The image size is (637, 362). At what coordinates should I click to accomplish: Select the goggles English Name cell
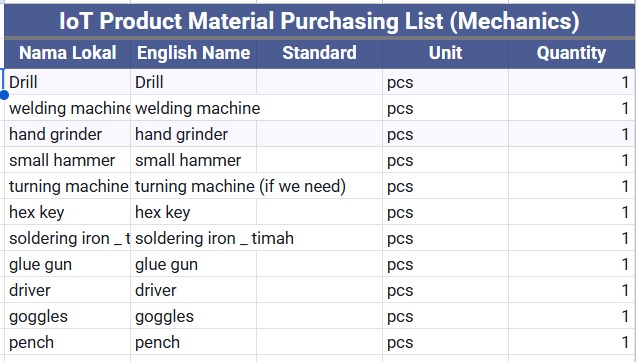pos(193,316)
